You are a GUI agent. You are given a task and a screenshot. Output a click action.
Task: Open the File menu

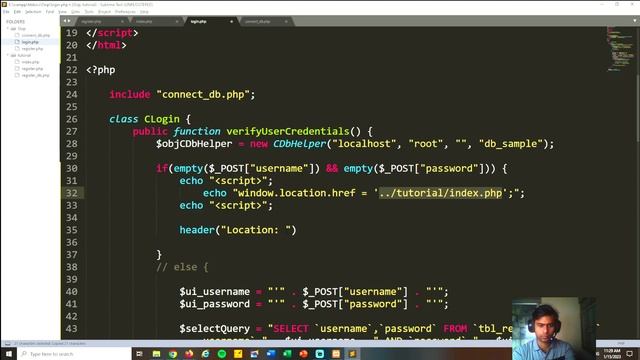6,12
